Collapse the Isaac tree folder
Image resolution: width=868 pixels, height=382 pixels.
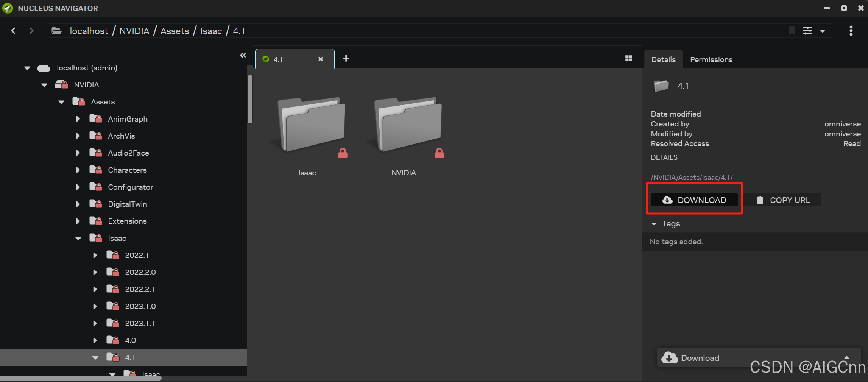point(78,239)
